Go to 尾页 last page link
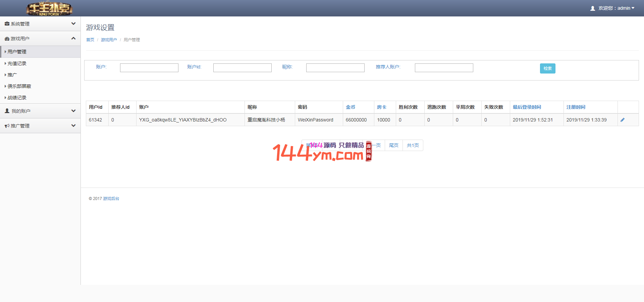 click(x=393, y=145)
